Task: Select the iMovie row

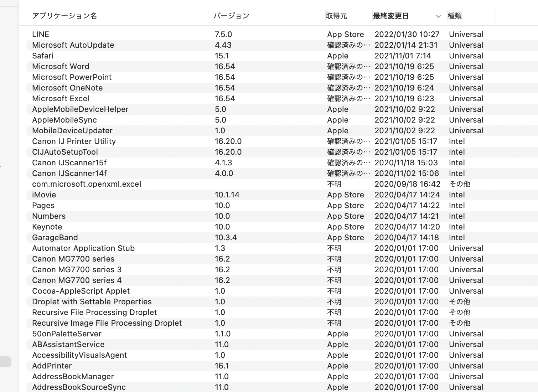Action: [x=44, y=195]
